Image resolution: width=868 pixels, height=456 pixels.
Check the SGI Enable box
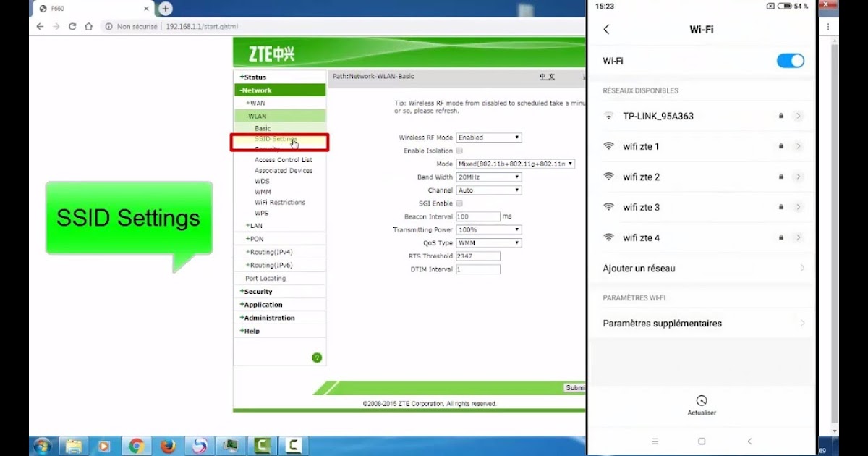click(459, 203)
